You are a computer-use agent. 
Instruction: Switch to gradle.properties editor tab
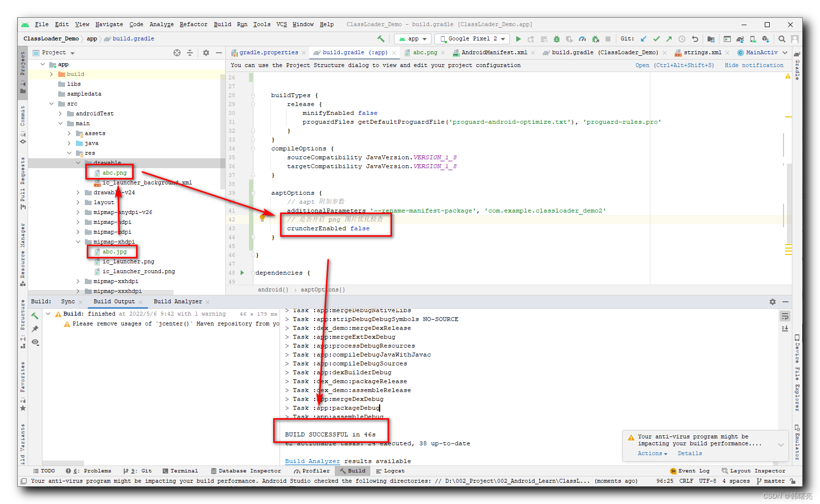pyautogui.click(x=269, y=52)
